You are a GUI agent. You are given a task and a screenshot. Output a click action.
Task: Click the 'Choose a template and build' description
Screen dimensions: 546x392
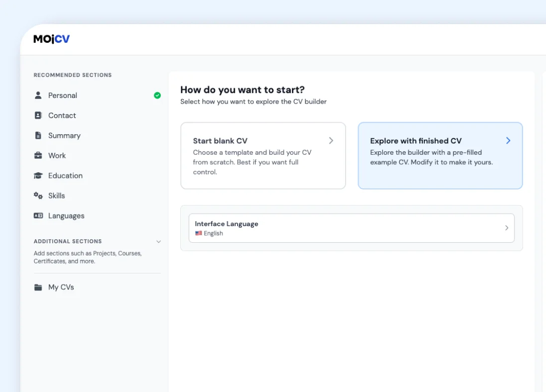252,162
